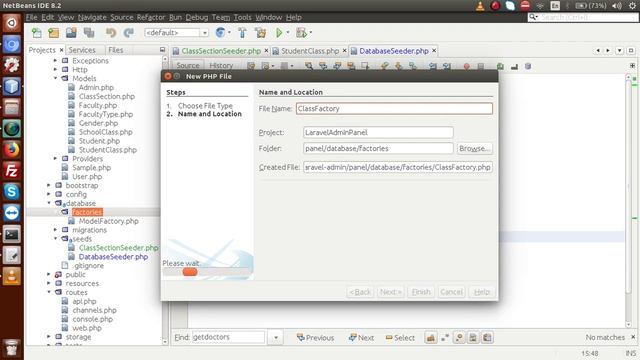Open TeamViewer from the Ubuntu dock
640x360 pixels.
tap(11, 213)
